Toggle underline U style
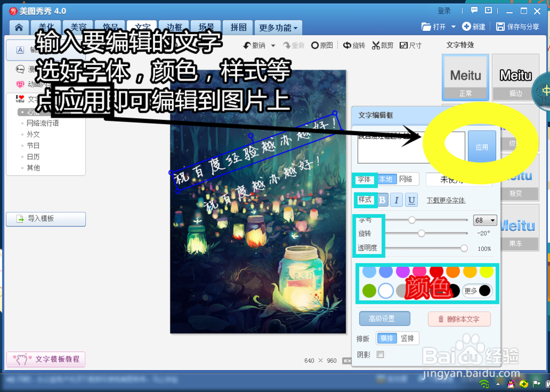The width and height of the screenshot is (550, 392). [411, 200]
